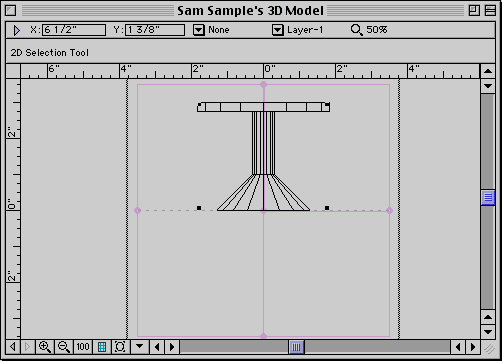The height and width of the screenshot is (361, 502).
Task: Click the right arrow beside the window resize grip
Action: (473, 347)
